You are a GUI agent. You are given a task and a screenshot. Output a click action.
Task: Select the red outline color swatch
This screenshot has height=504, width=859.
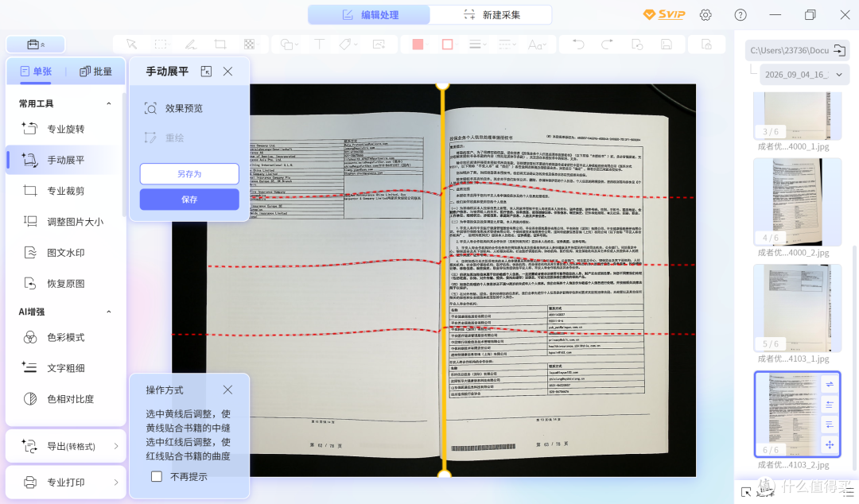tap(448, 45)
